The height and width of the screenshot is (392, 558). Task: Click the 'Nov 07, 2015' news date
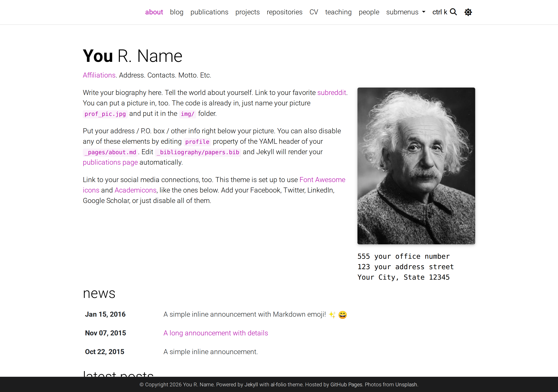pyautogui.click(x=105, y=333)
